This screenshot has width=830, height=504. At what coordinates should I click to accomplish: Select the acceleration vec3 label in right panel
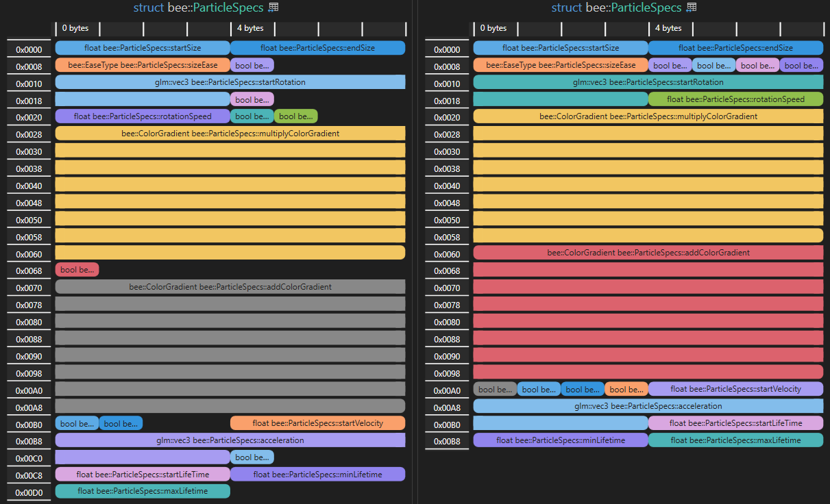point(648,406)
